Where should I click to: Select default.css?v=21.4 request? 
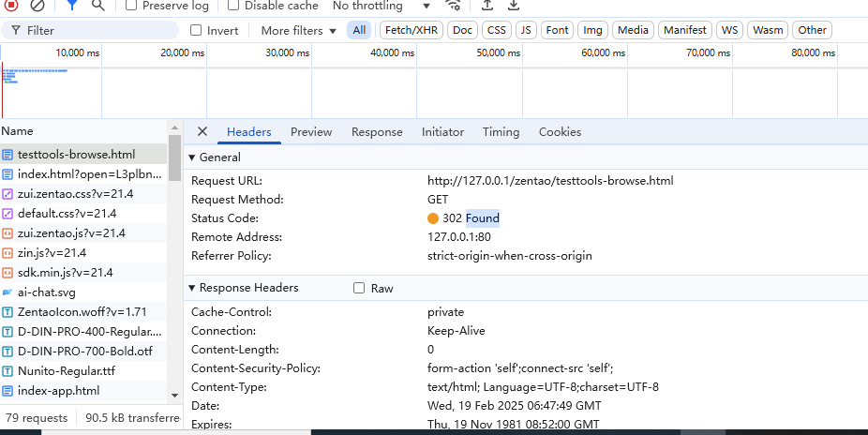(x=83, y=214)
